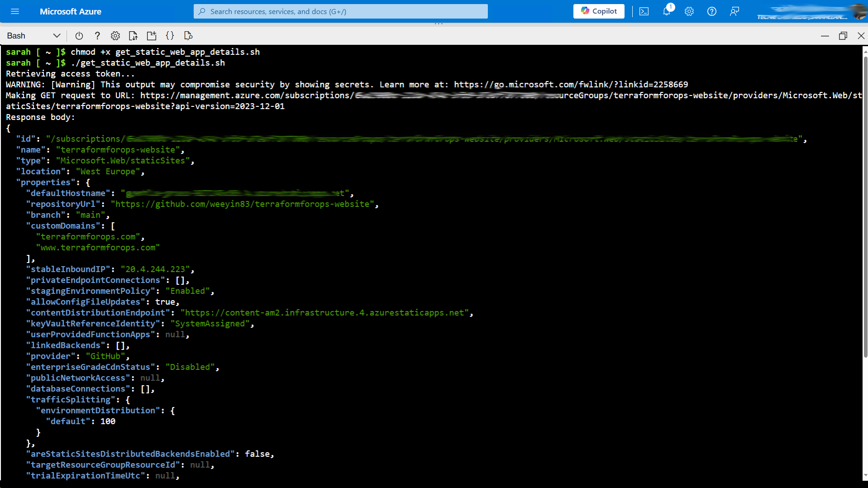Open the Cloud Shell editor braces icon
868x488 pixels.
coord(170,36)
